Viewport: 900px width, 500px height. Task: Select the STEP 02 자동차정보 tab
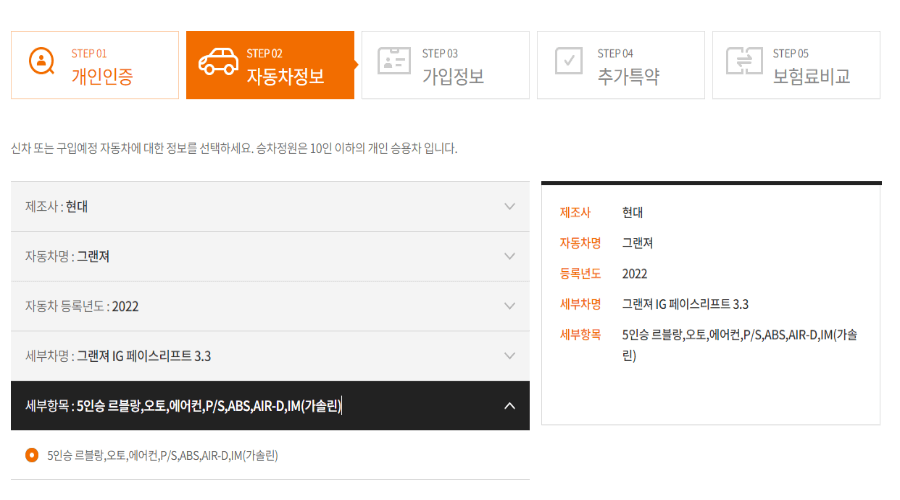(x=270, y=65)
